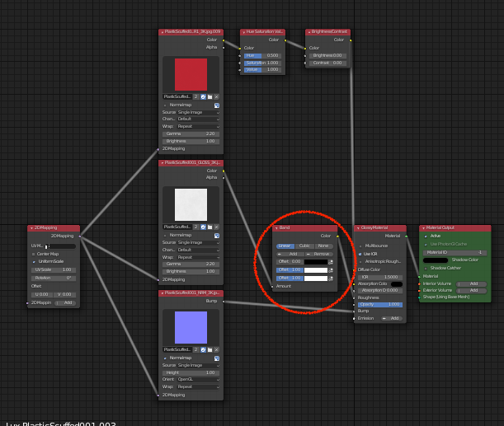
Task: Click the shield icon in the GLOSS image node
Action: 203,227
